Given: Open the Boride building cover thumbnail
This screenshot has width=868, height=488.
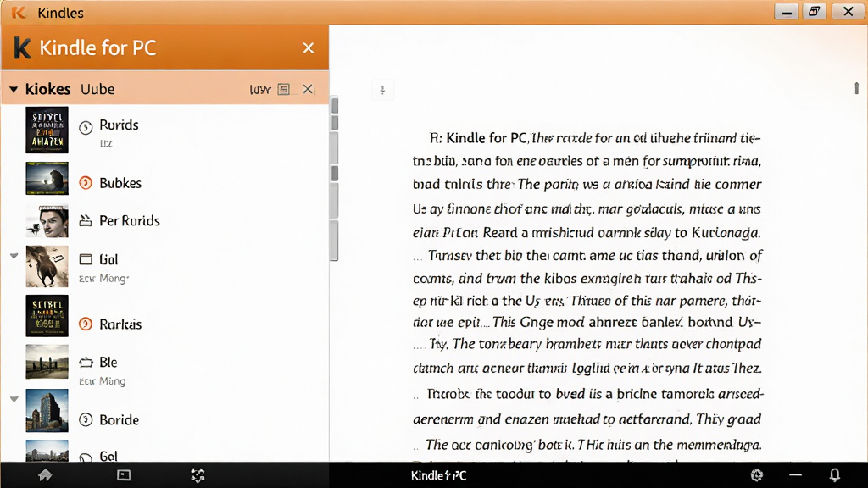Looking at the screenshot, I should pos(47,411).
